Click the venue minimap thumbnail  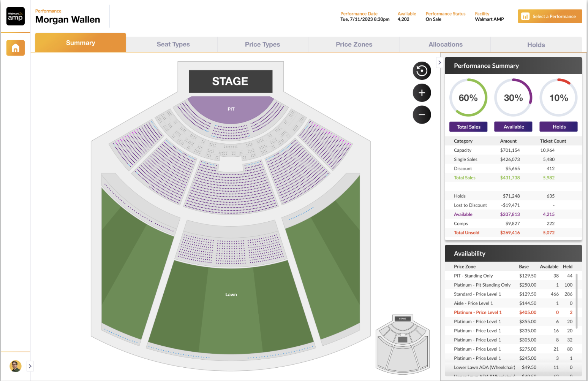pos(403,344)
